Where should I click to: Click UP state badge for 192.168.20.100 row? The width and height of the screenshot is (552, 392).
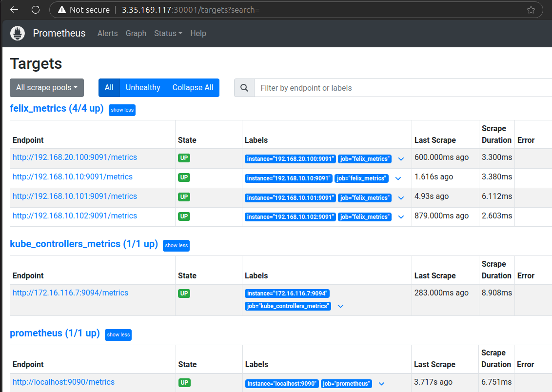pos(184,158)
